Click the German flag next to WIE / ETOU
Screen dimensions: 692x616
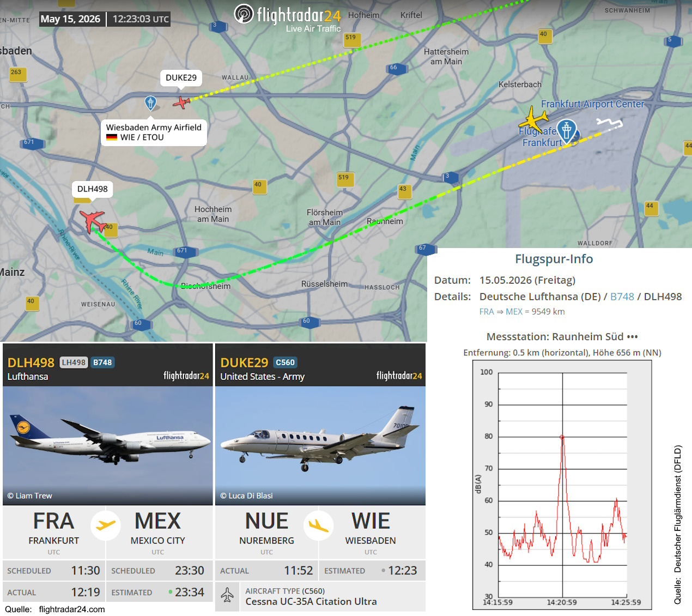[x=112, y=137]
